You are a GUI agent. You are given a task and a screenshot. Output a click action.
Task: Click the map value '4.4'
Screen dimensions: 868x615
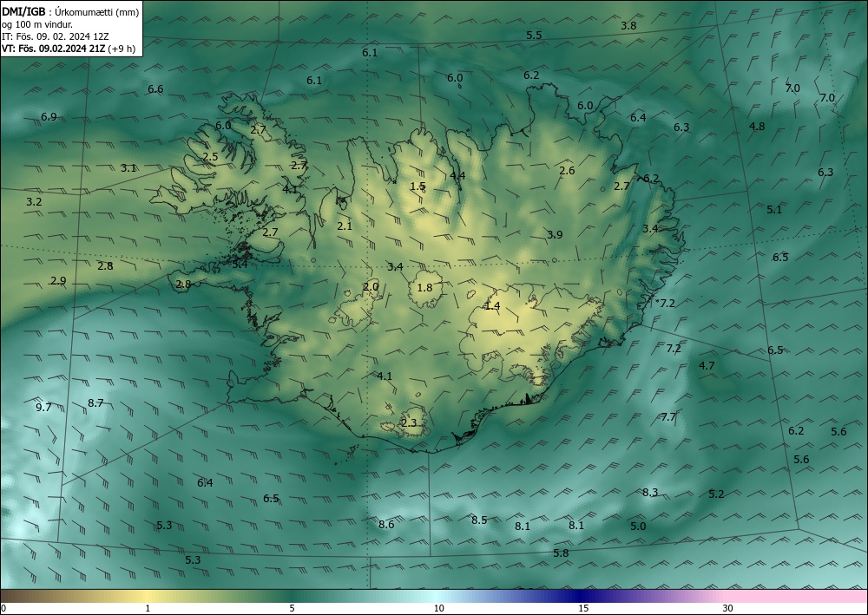pos(457,176)
